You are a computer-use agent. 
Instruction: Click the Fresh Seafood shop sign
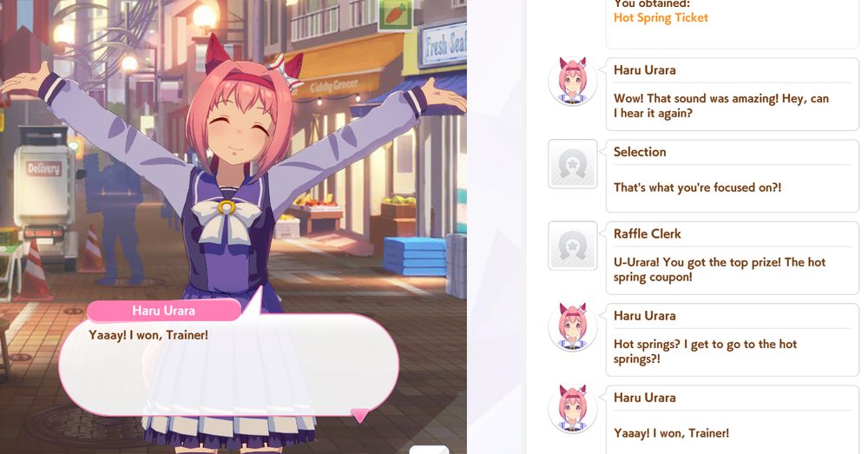pos(445,44)
